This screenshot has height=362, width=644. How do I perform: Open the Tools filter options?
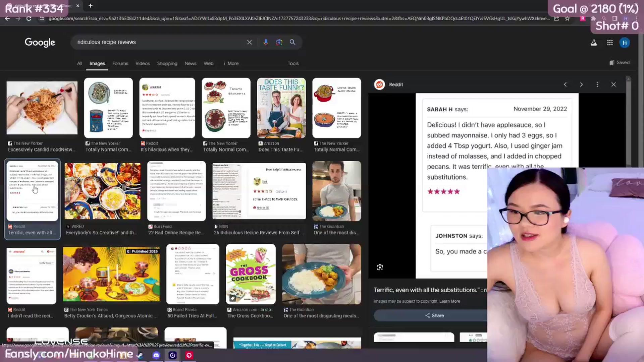pos(293,63)
